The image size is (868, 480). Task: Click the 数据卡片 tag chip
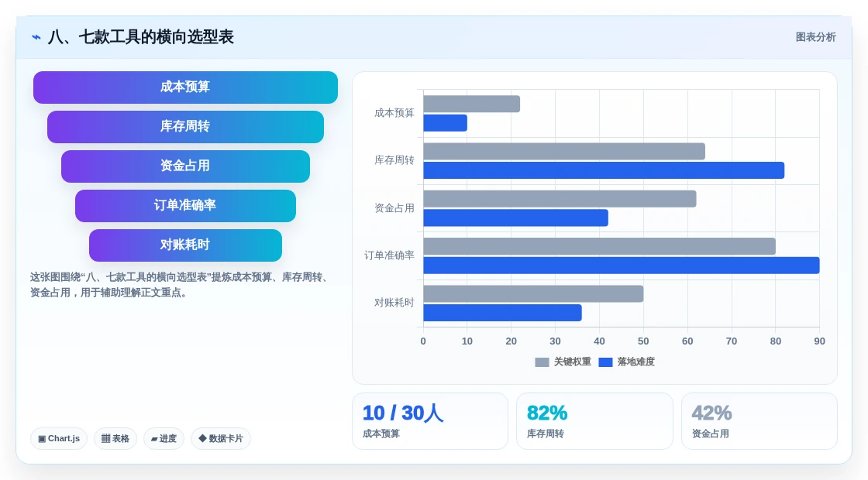pyautogui.click(x=220, y=438)
